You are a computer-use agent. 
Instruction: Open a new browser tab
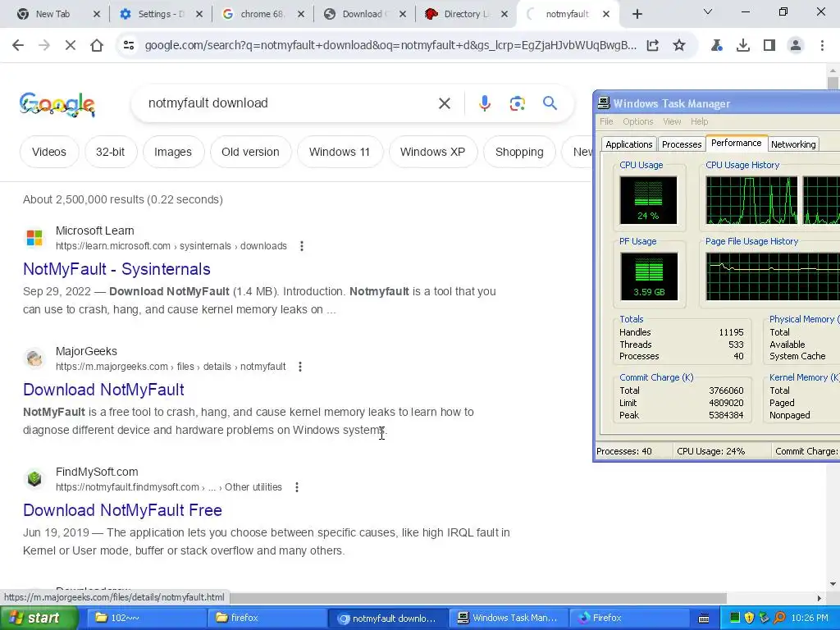(x=637, y=15)
